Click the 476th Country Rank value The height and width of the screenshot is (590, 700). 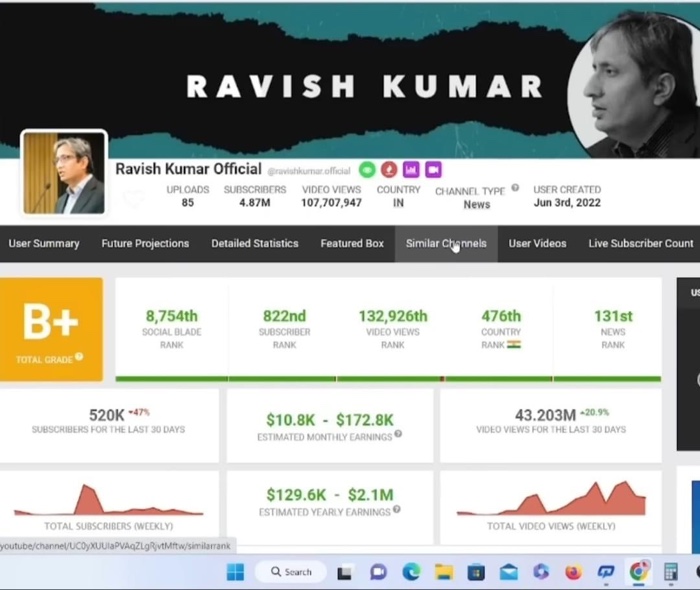tap(501, 316)
